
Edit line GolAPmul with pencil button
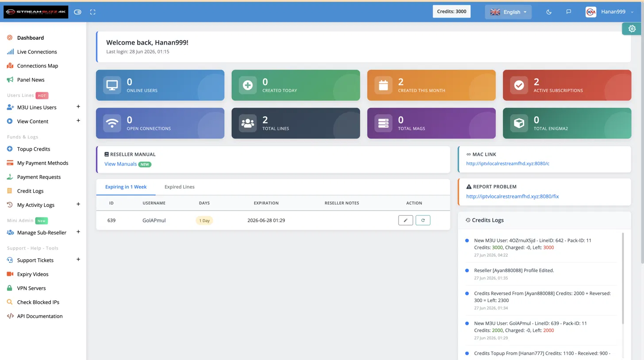[406, 220]
